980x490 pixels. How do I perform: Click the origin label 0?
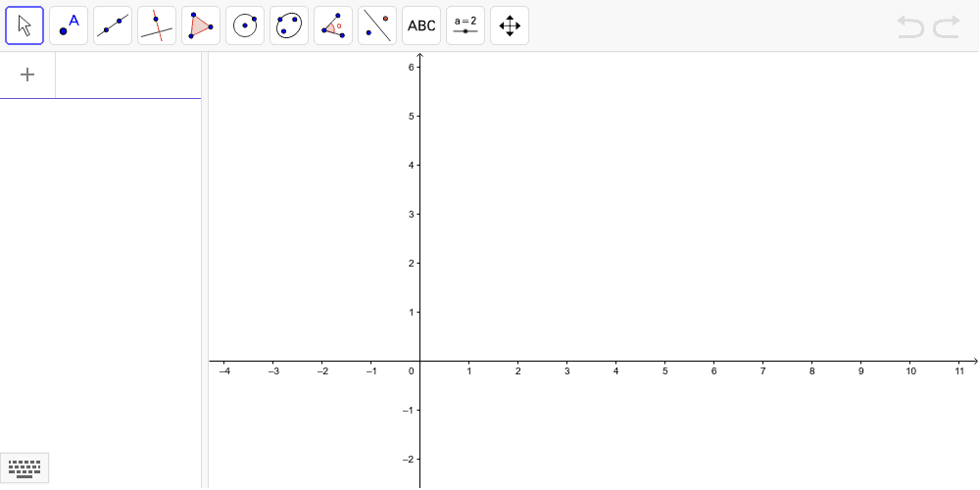pos(412,371)
